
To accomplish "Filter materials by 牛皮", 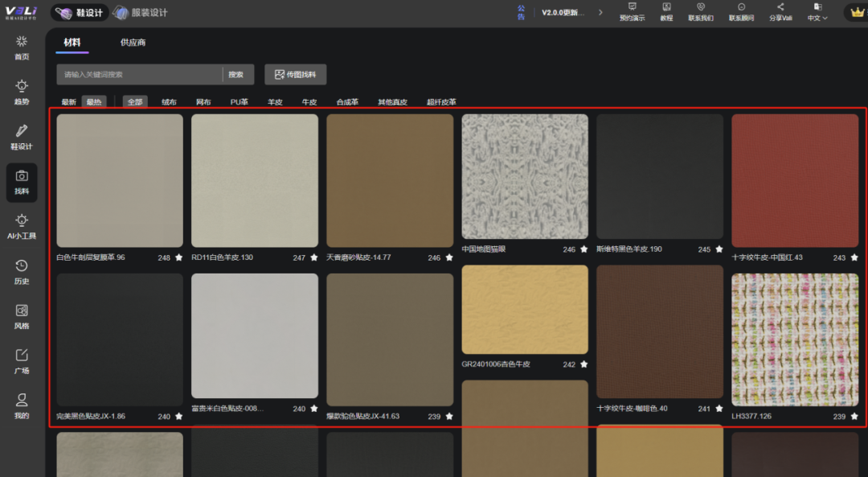I will 309,102.
